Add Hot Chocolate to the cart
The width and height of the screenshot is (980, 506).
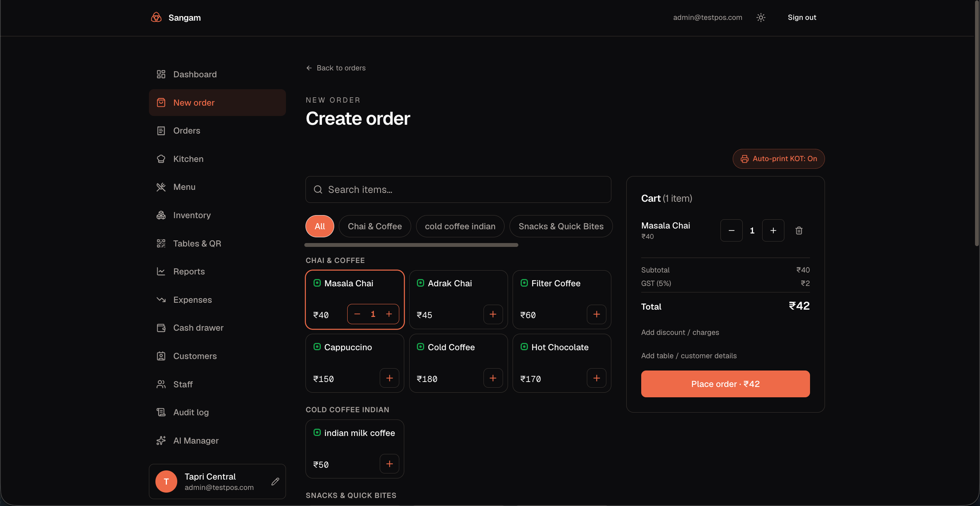[x=596, y=378]
